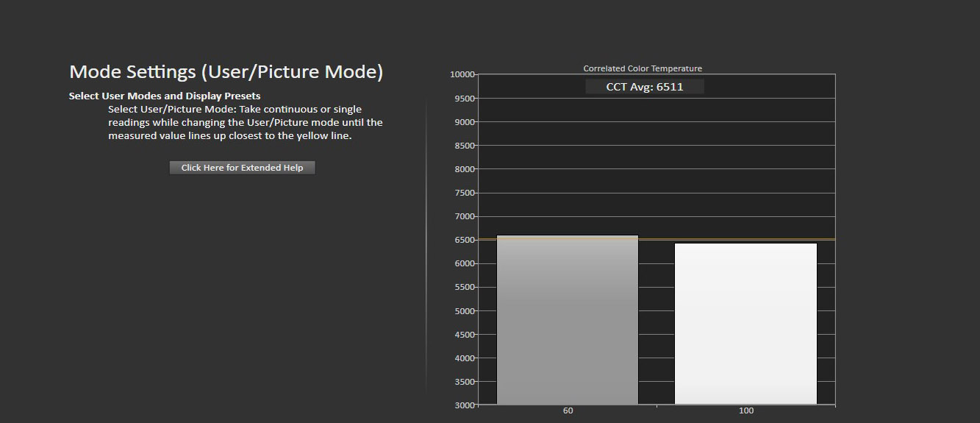Click the 5000 y-axis label
The height and width of the screenshot is (423, 980).
[x=464, y=310]
